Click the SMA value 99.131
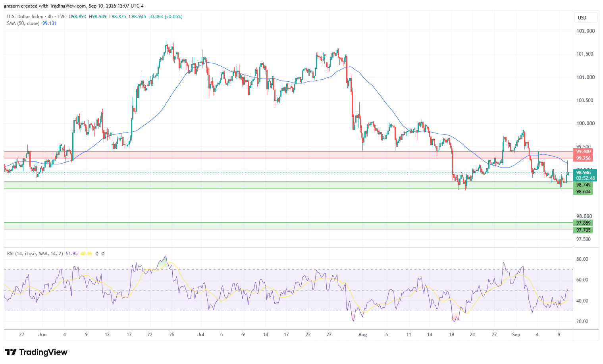The image size is (603, 364). coord(50,23)
